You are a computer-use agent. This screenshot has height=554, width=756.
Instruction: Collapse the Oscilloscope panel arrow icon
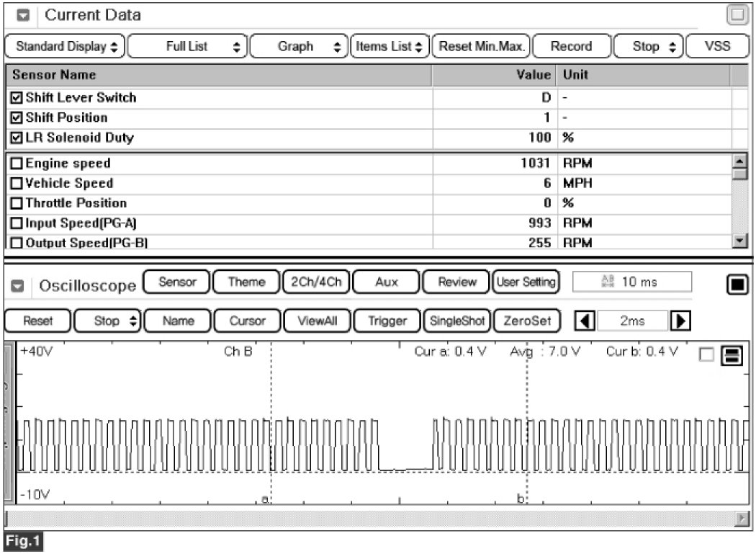coord(23,286)
